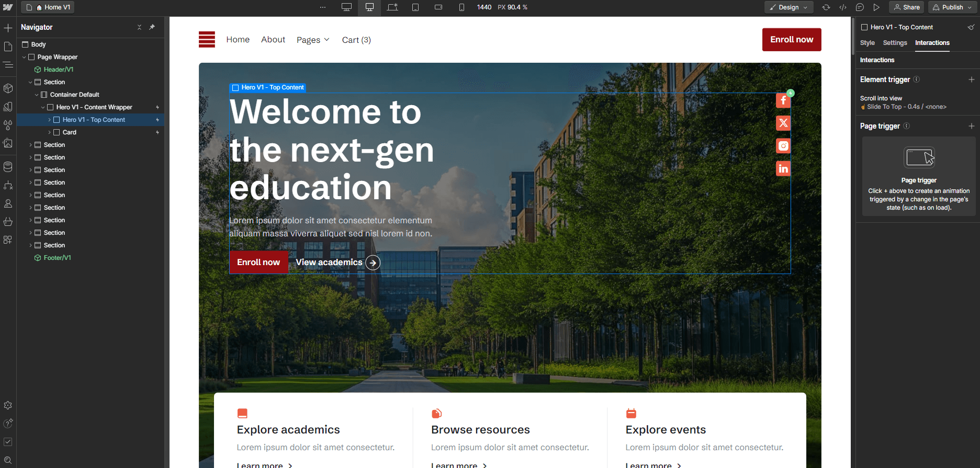Screen dimensions: 980x468
Task: Click the info icon beside Page trigger
Action: (907, 126)
